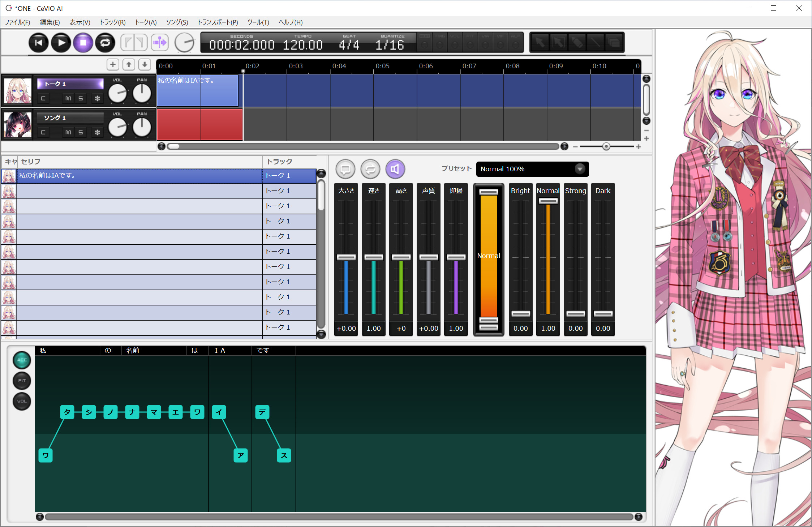Click the IA character thumbnail on トーク 1 track
Image resolution: width=812 pixels, height=527 pixels.
[18, 91]
